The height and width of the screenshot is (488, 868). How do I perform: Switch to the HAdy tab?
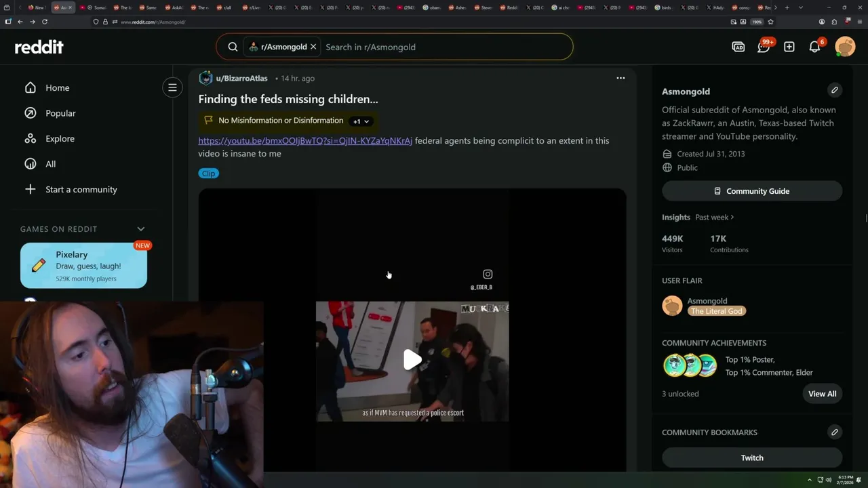(x=715, y=7)
